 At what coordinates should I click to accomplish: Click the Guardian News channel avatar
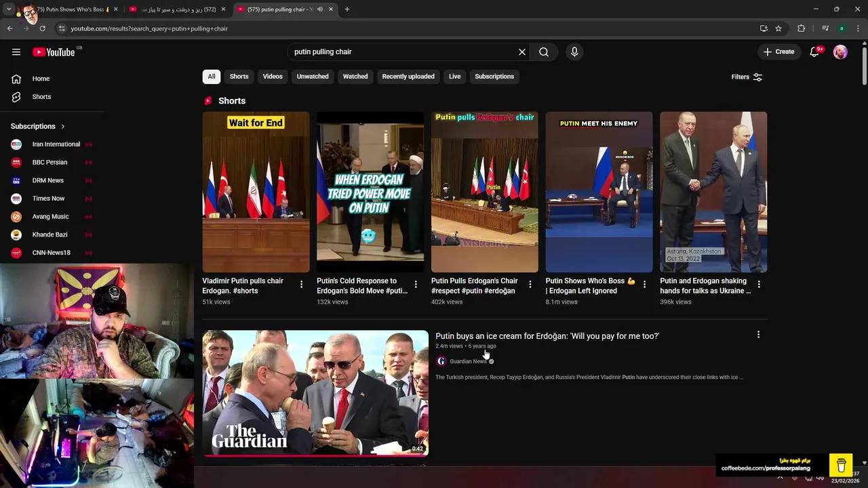(441, 361)
